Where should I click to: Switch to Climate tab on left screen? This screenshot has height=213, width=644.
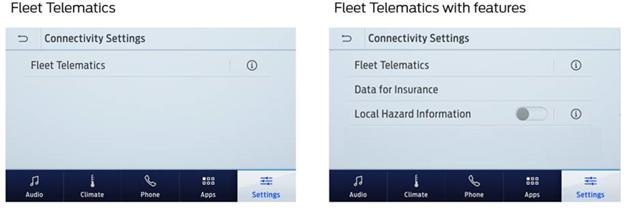pyautogui.click(x=92, y=186)
